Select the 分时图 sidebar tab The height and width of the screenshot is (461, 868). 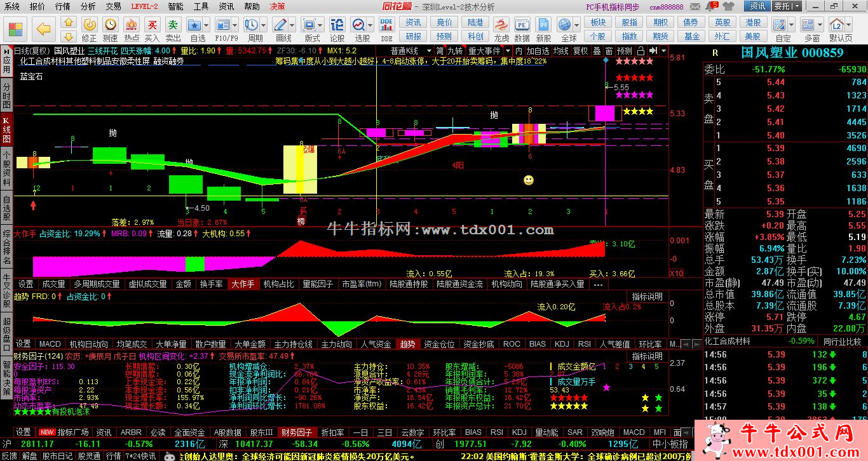click(6, 96)
